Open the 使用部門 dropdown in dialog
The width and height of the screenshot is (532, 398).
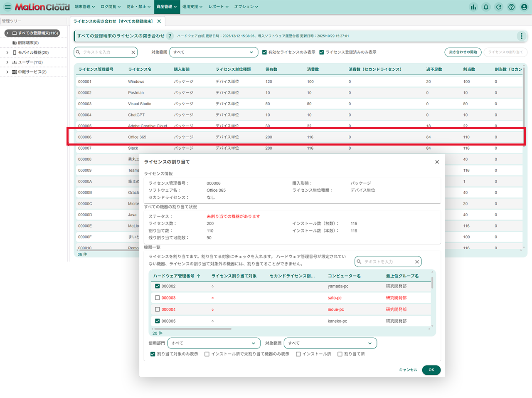pyautogui.click(x=214, y=343)
